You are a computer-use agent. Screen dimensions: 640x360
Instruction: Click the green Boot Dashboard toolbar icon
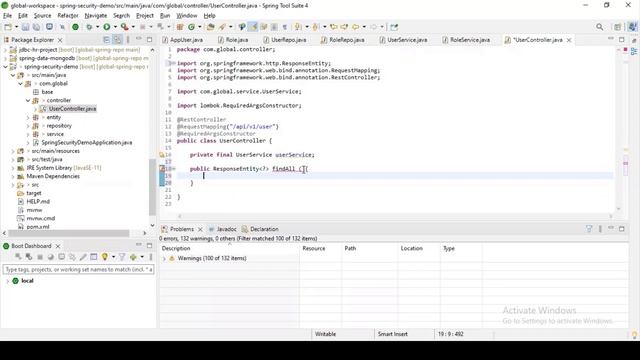[x=76, y=27]
